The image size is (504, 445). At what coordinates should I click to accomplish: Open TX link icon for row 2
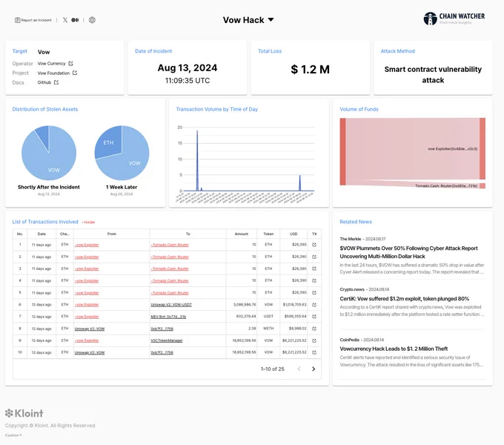[x=314, y=257]
